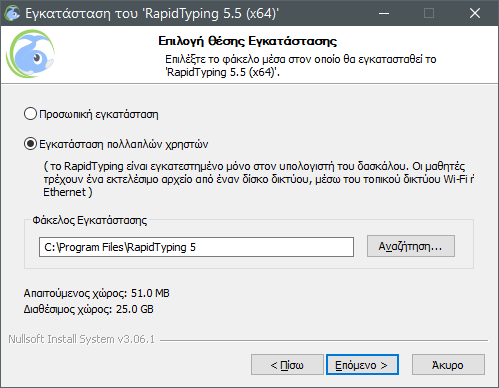The image size is (499, 388).
Task: Cancel the setup via Άκυρο button
Action: click(448, 365)
